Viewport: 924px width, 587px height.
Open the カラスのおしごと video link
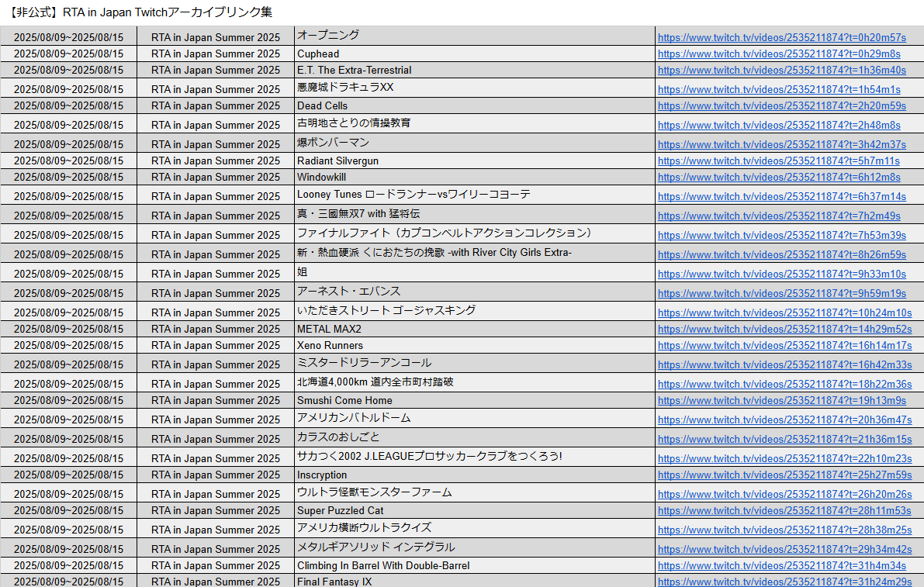pos(784,440)
